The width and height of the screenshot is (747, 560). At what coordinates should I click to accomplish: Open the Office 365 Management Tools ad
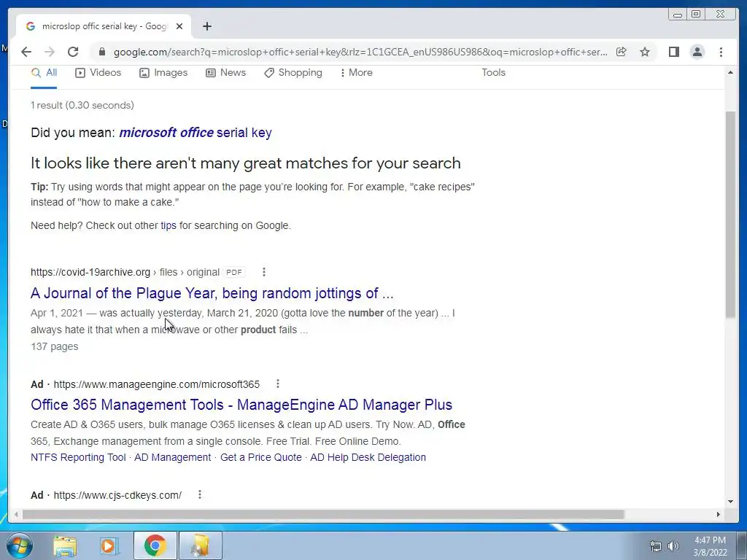pyautogui.click(x=241, y=405)
